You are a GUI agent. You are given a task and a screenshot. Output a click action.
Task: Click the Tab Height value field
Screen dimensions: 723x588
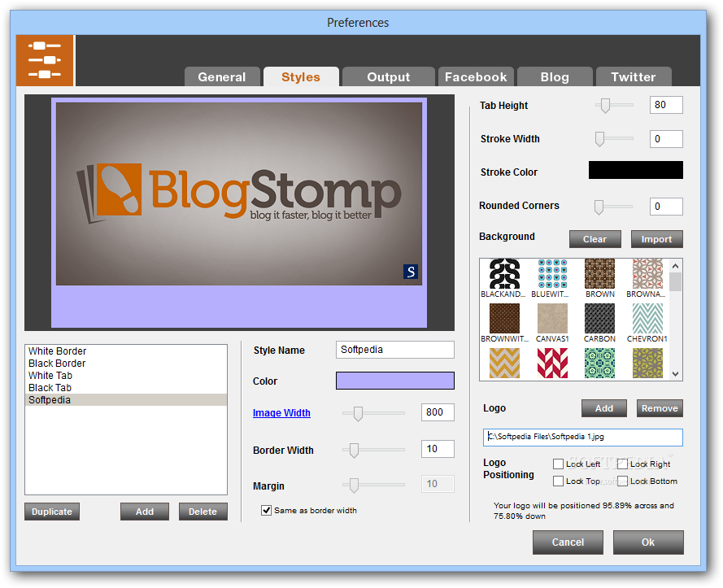(x=666, y=105)
